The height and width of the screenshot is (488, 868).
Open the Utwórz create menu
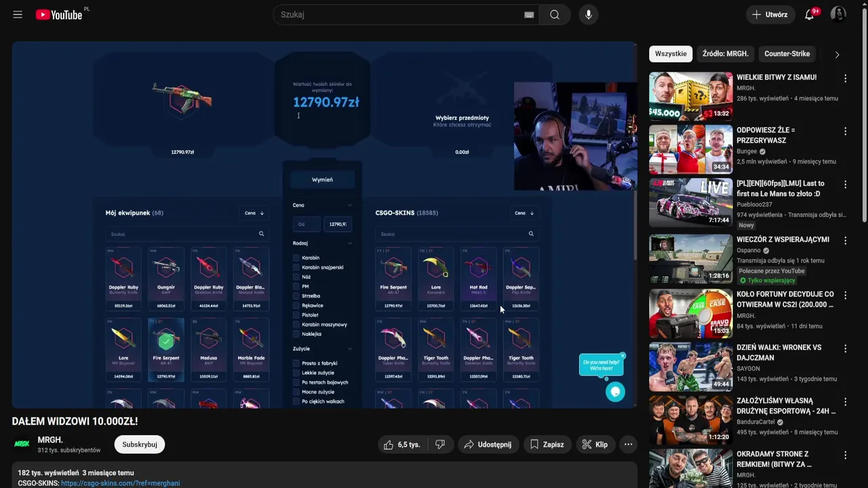pyautogui.click(x=770, y=14)
